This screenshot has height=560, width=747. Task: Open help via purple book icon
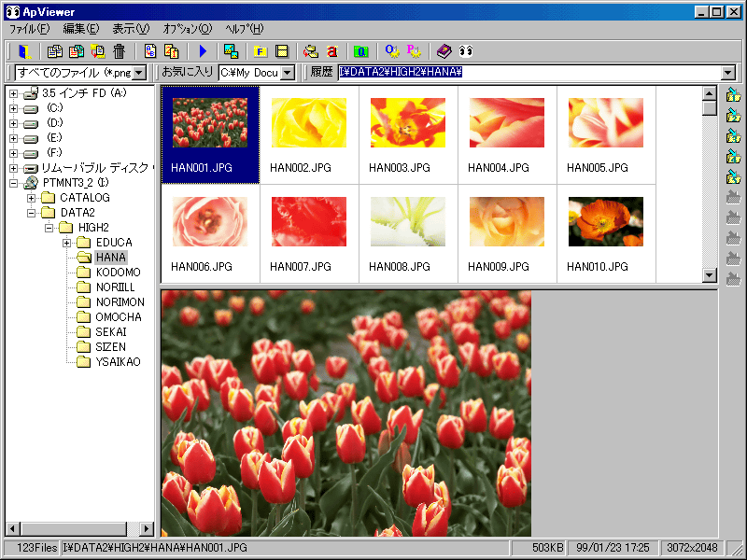[444, 51]
